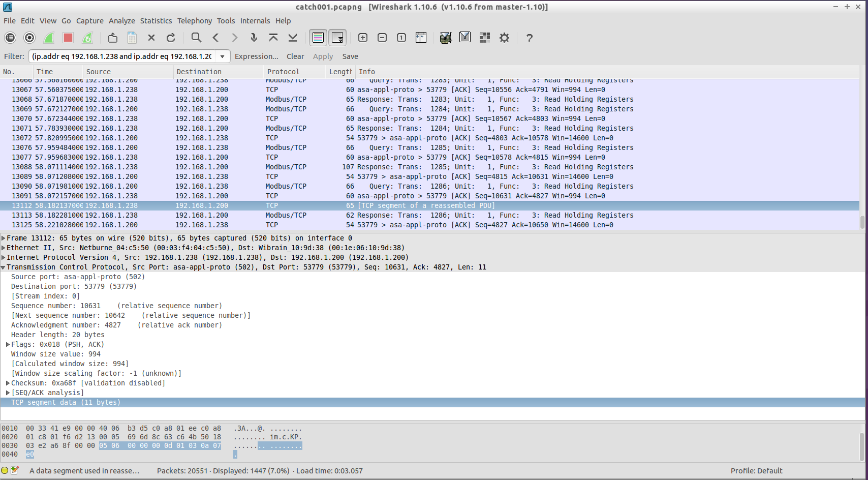
Task: Go forward in packet history
Action: pos(235,38)
